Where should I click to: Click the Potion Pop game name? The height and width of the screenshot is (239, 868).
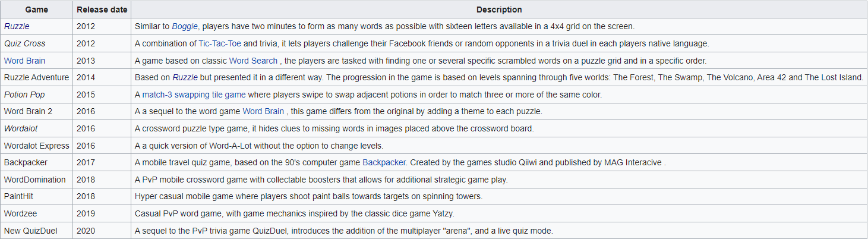coord(24,95)
